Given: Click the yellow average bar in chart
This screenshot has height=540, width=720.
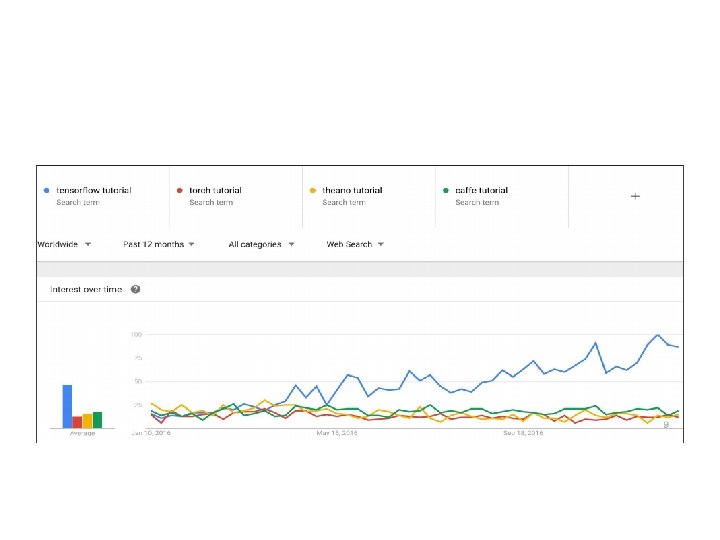Looking at the screenshot, I should click(x=87, y=420).
